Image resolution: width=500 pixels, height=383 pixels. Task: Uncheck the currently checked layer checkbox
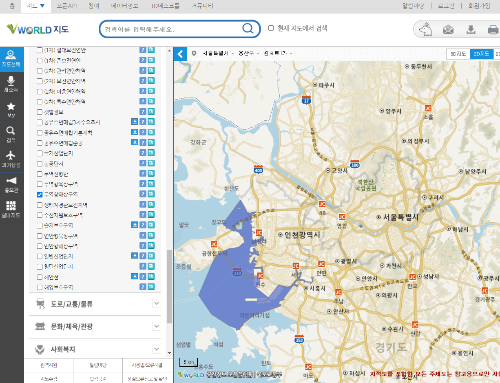pos(40,194)
